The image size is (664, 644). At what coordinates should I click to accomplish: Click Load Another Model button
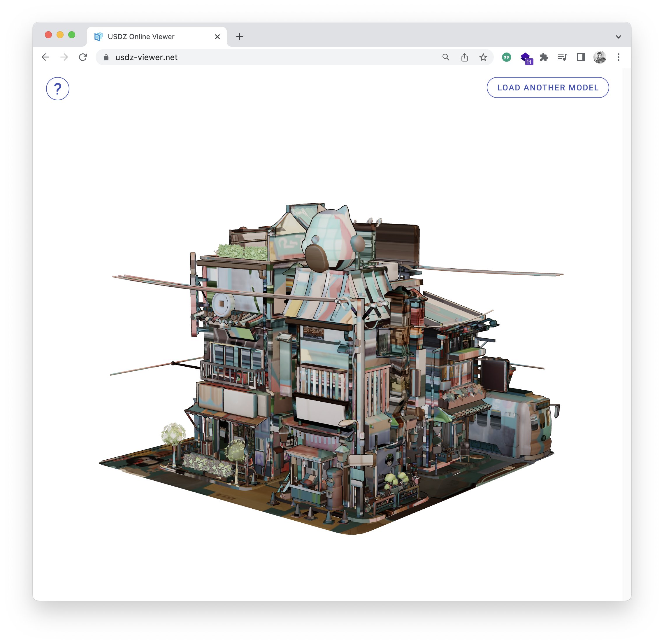[547, 88]
